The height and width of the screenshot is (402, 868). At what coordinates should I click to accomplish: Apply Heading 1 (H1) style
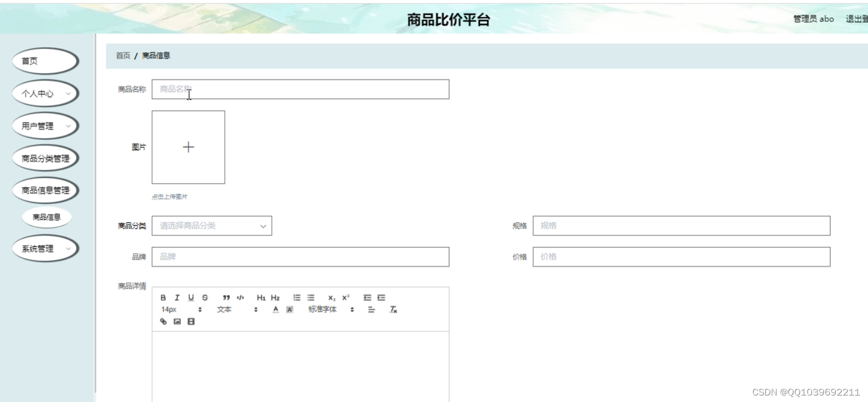click(x=261, y=297)
